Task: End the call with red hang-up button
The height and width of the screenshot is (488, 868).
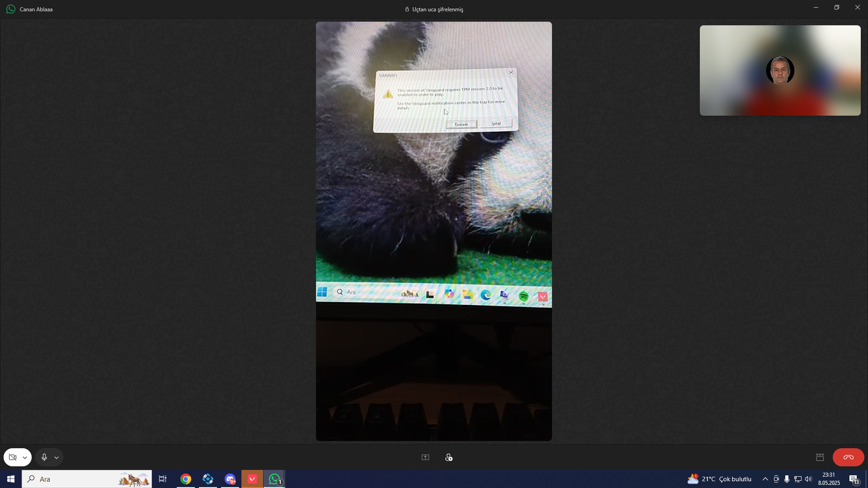Action: pyautogui.click(x=848, y=457)
